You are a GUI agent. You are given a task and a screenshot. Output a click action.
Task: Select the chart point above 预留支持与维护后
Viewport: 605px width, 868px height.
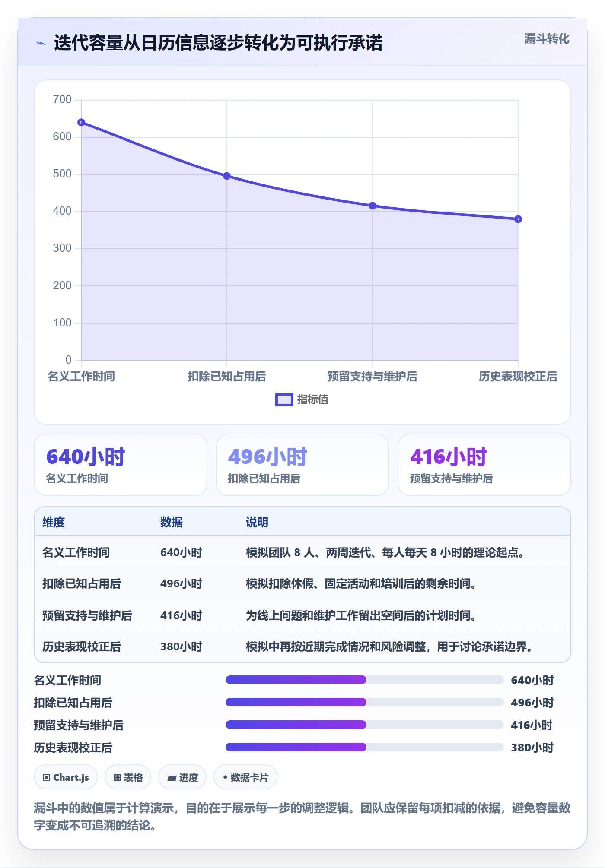tap(373, 206)
